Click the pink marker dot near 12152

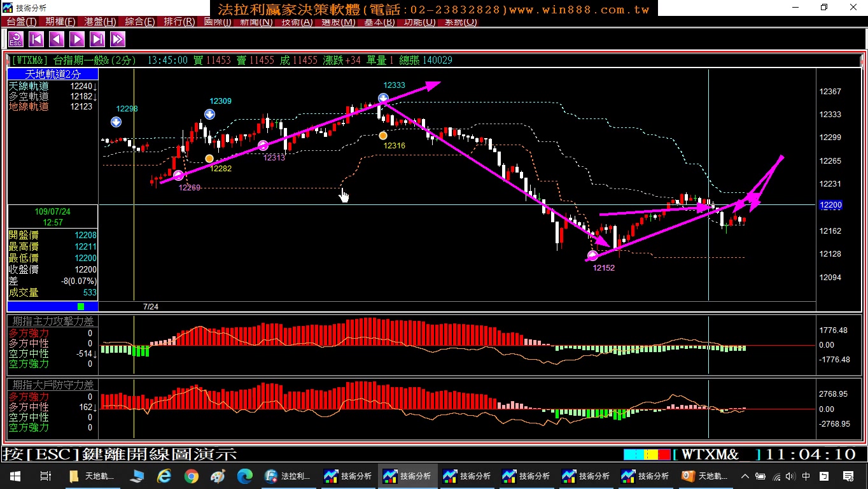click(592, 255)
